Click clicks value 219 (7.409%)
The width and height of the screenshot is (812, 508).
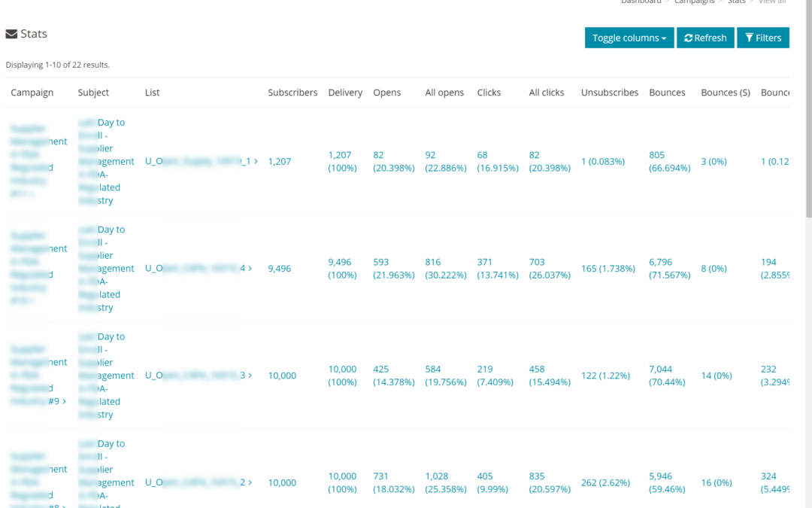[x=495, y=376]
